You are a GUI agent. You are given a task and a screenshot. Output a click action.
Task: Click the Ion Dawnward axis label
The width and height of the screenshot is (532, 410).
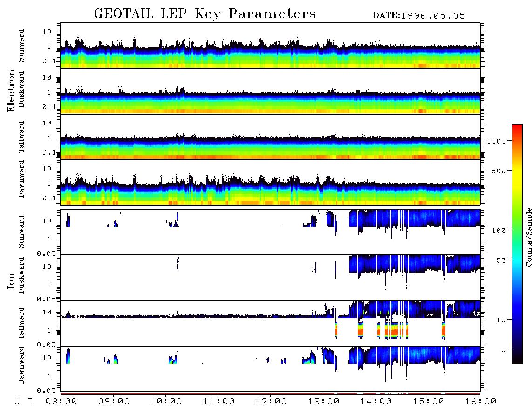click(x=21, y=365)
